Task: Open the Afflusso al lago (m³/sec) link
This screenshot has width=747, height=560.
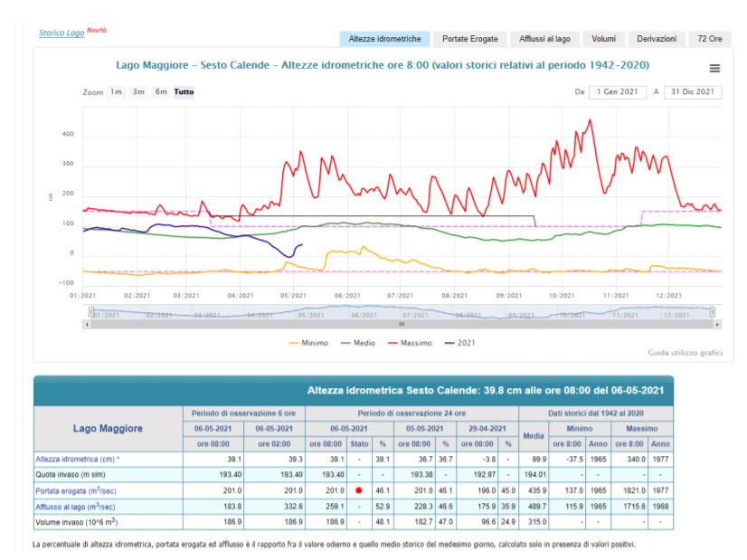Action: coord(75,507)
